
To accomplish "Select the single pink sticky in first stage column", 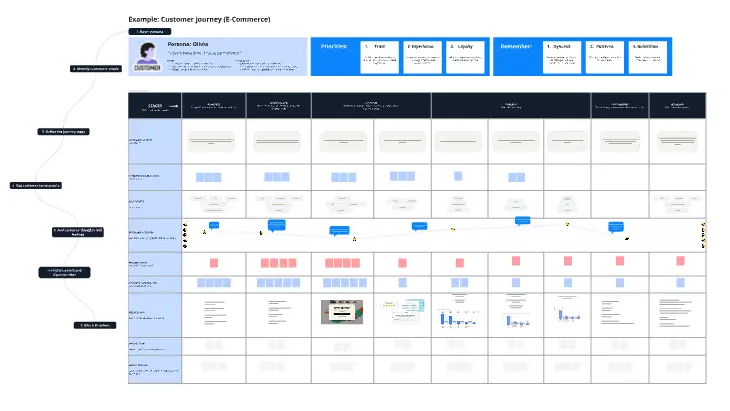I will (x=214, y=262).
